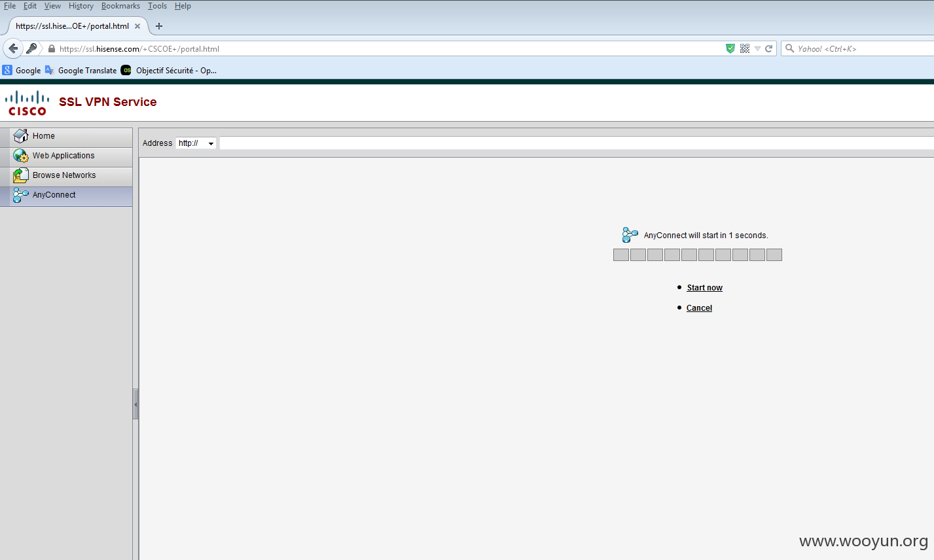Open the Objectif Sécurité bookmark
The image size is (934, 560).
(x=169, y=70)
